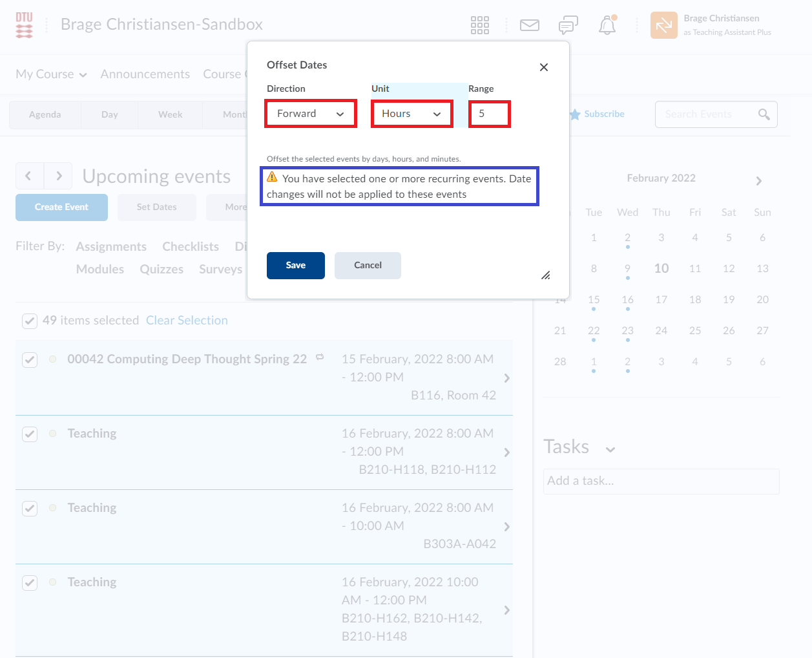Screen dimensions: 812x658
Task: Open the email envelope icon
Action: pos(529,25)
